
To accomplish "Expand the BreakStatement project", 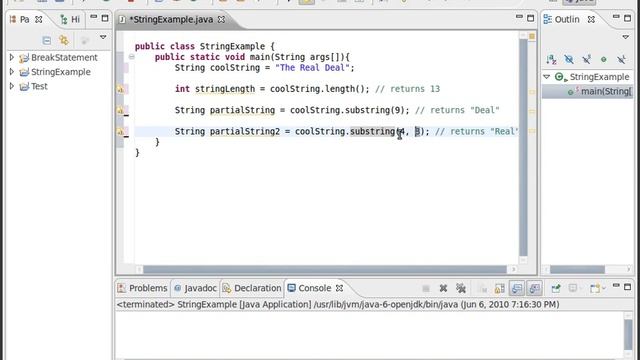I will (x=12, y=58).
